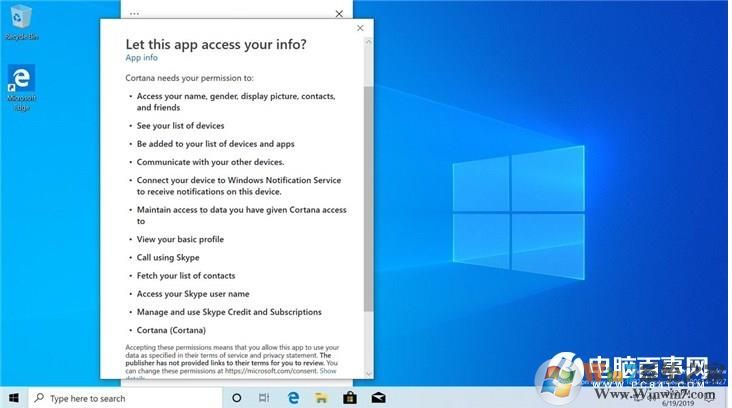Click the search magnifier icon in taskbar
The image size is (732, 408).
coord(40,398)
